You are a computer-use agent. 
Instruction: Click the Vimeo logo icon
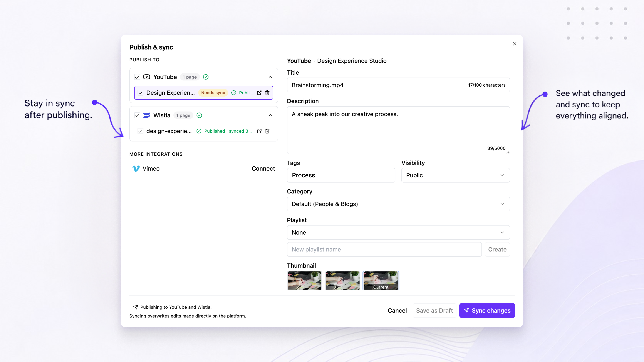tap(136, 168)
